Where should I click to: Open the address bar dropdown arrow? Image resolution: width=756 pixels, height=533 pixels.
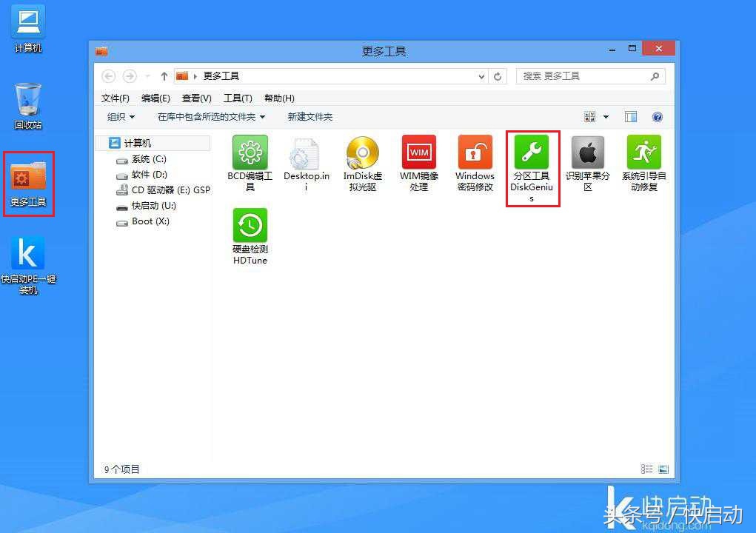pos(481,76)
